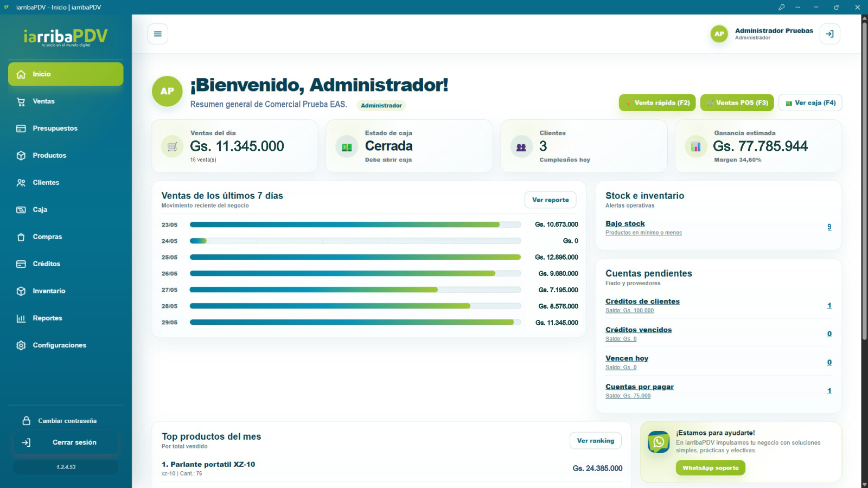
Task: Click the iarribaPDV logo in sidebar
Action: [x=66, y=37]
